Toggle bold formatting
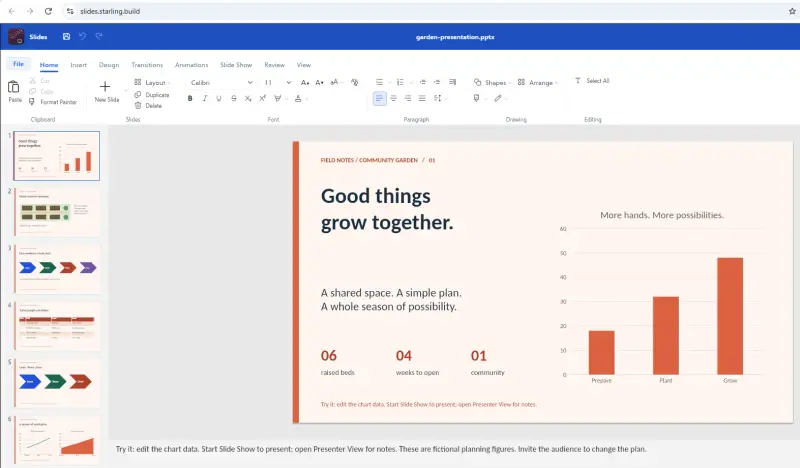This screenshot has width=800, height=468. point(190,98)
